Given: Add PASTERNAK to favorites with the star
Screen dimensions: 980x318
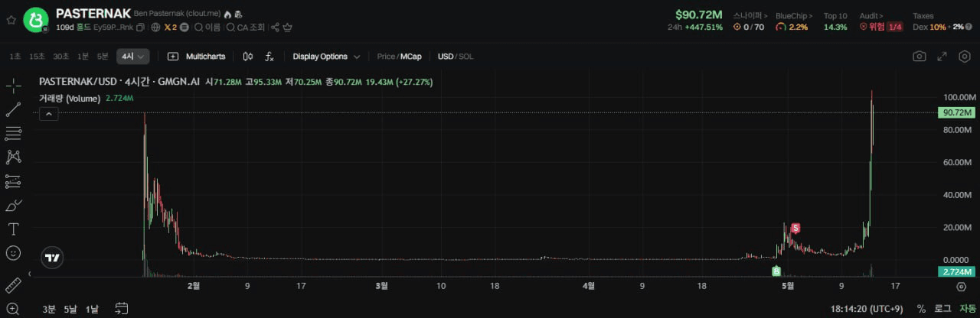Looking at the screenshot, I should click(x=11, y=20).
